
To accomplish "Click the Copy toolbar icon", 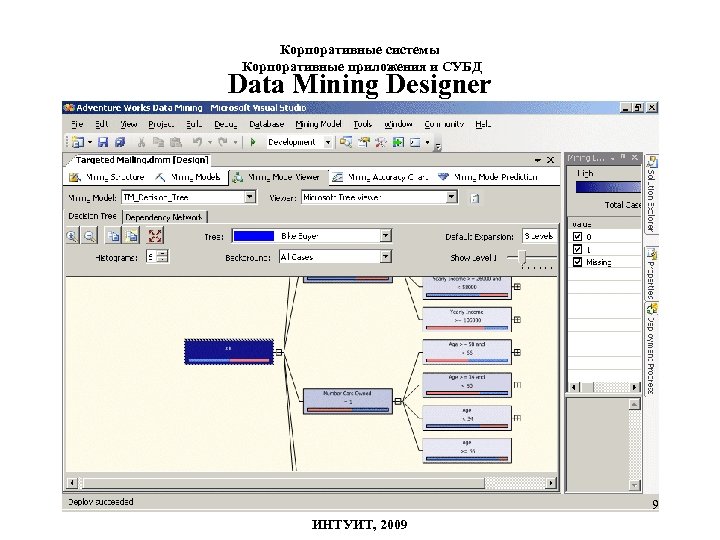I will pos(158,142).
